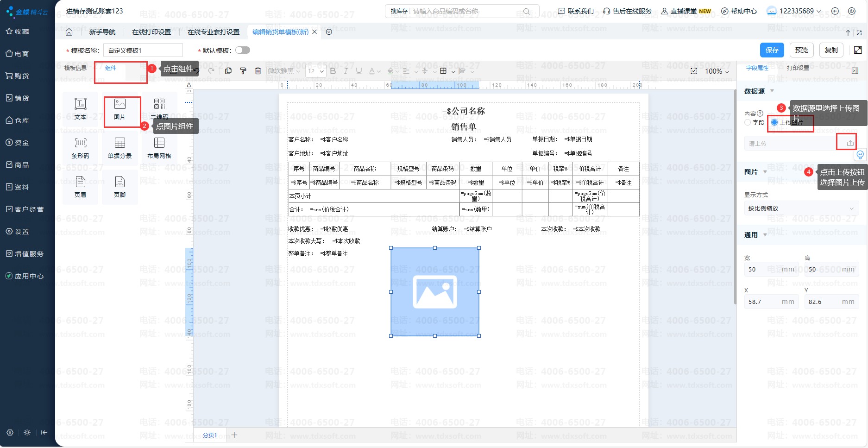Click the 预览 preview button
The width and height of the screenshot is (868, 448).
(801, 50)
